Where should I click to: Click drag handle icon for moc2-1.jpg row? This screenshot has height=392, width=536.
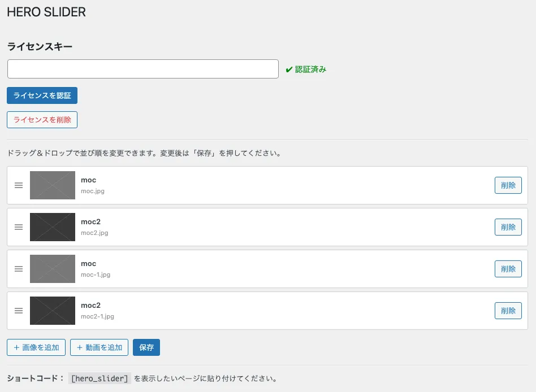[x=19, y=311]
